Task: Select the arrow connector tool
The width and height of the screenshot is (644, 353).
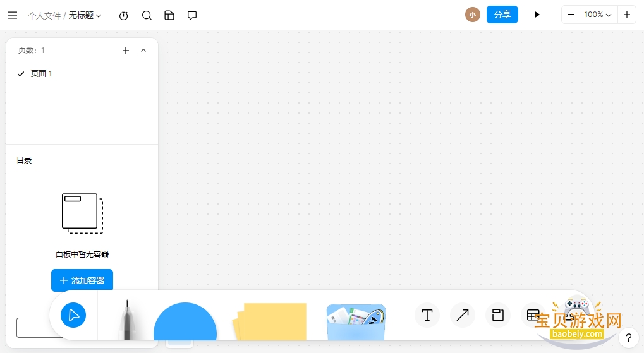Action: (463, 315)
